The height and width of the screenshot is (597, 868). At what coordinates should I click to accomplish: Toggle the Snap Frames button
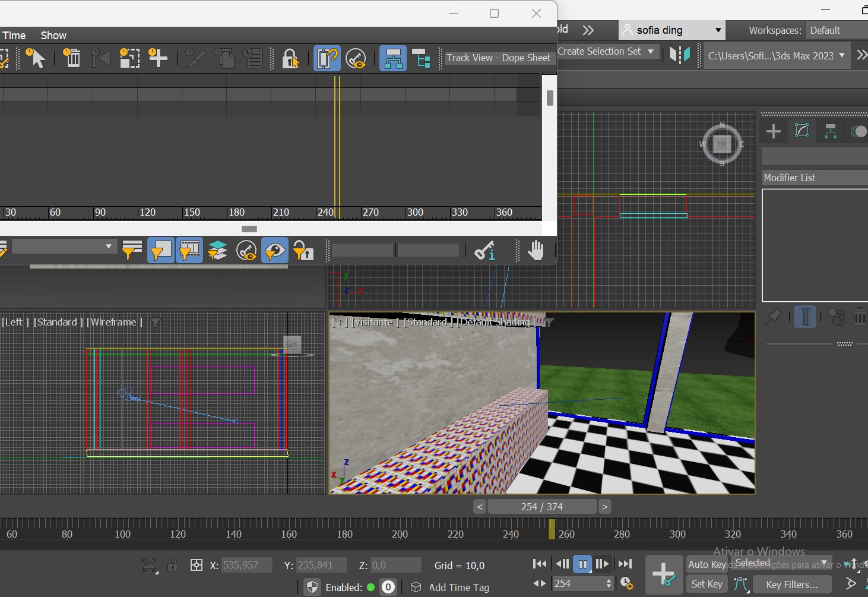point(327,58)
